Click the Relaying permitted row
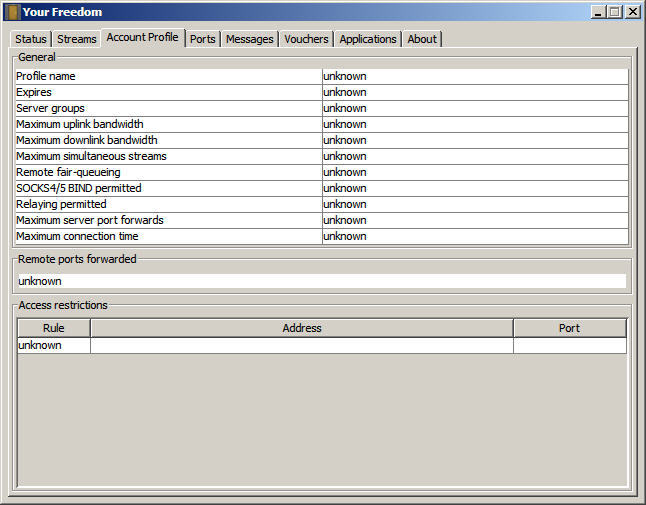This screenshot has width=646, height=505. 168,204
